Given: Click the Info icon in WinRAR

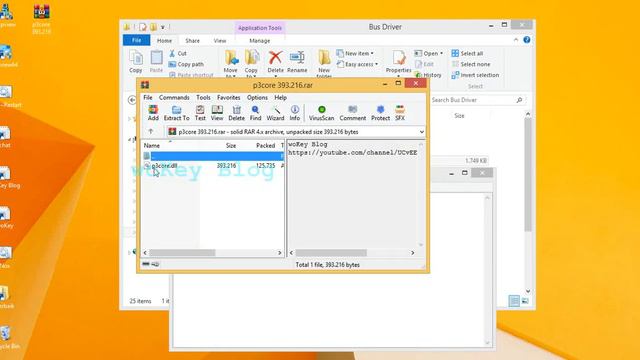Looking at the screenshot, I should coord(295,113).
